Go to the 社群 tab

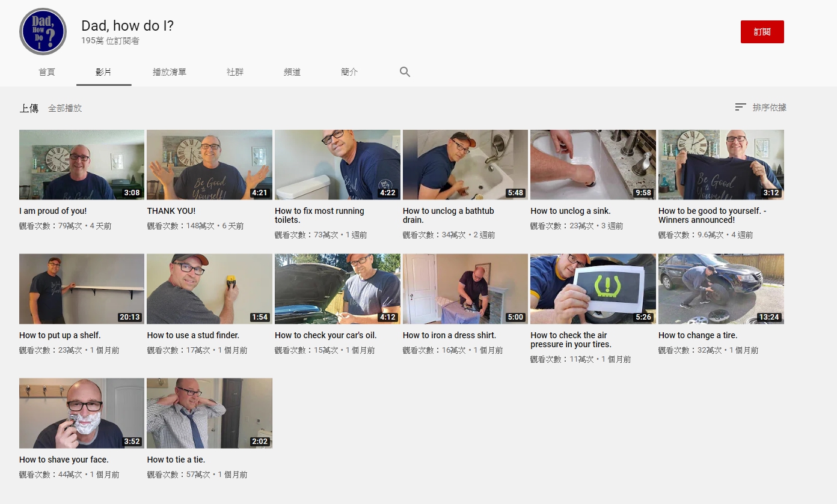point(235,72)
